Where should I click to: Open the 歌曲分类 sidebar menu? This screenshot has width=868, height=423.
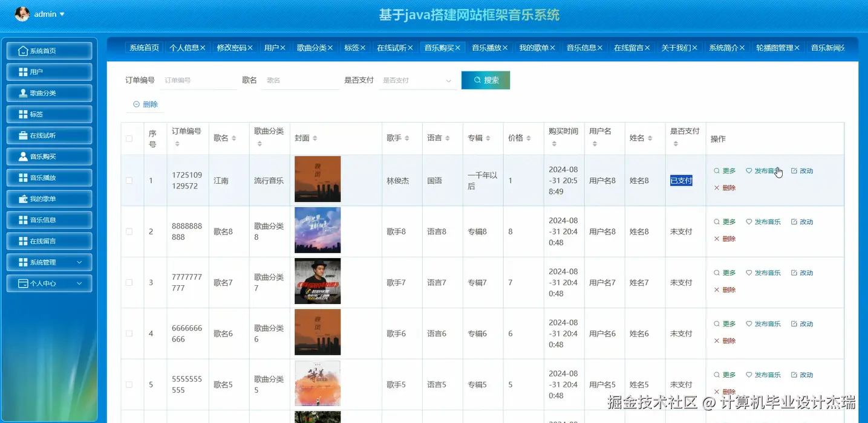tap(49, 93)
